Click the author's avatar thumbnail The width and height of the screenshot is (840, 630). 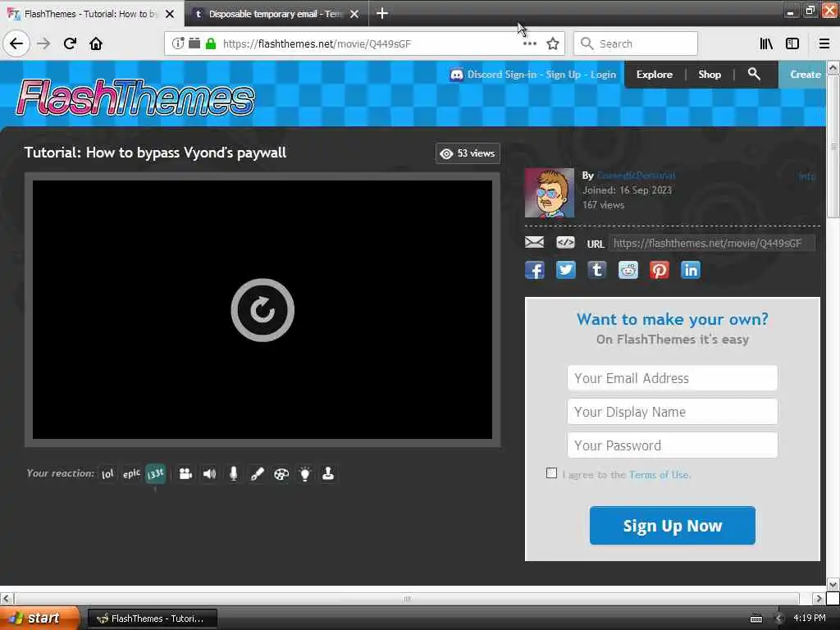click(550, 193)
